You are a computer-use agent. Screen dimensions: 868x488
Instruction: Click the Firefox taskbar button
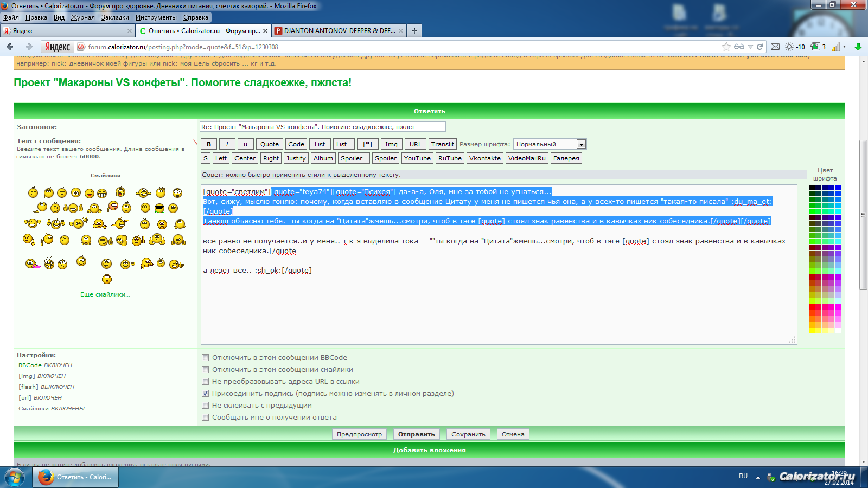pos(75,477)
